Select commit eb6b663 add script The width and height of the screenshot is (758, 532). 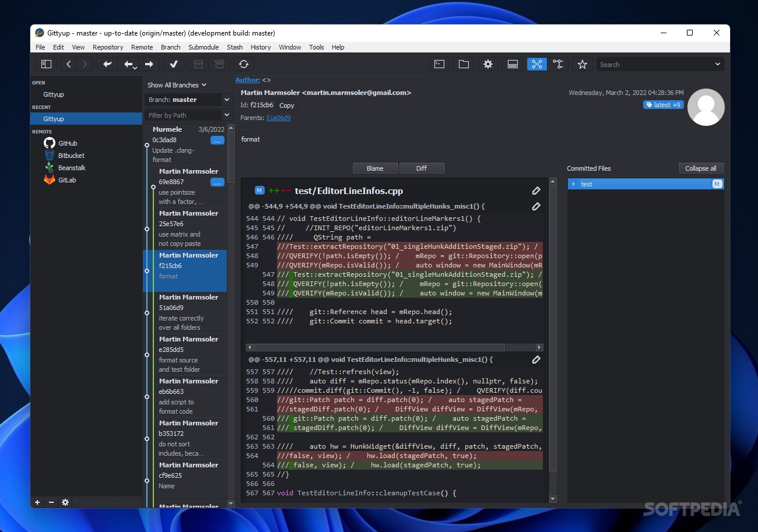click(x=185, y=397)
